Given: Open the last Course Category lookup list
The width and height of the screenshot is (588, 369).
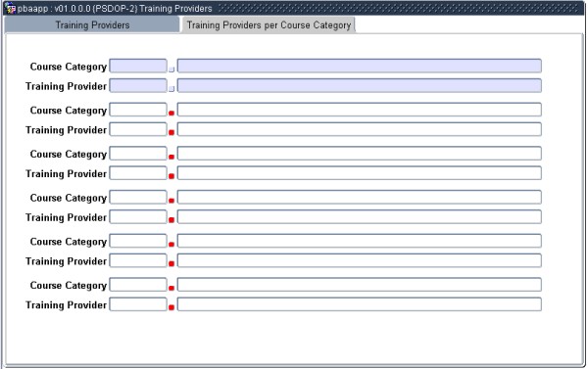Looking at the screenshot, I should pyautogui.click(x=171, y=288).
